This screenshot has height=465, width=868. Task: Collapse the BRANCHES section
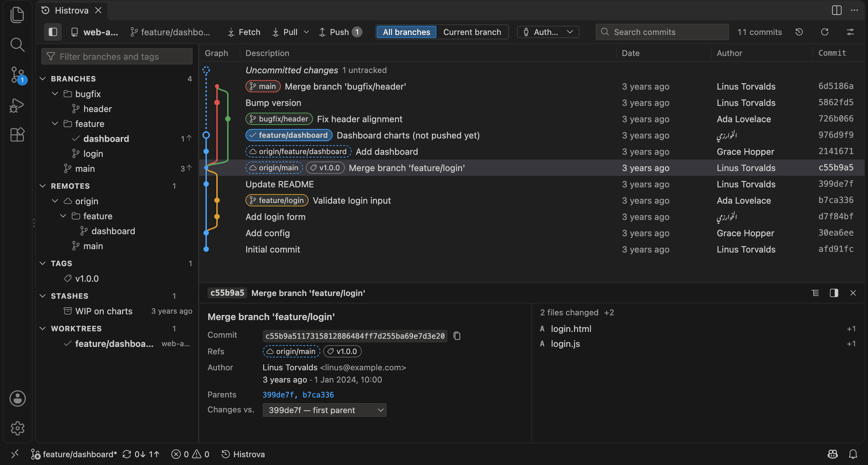(43, 78)
